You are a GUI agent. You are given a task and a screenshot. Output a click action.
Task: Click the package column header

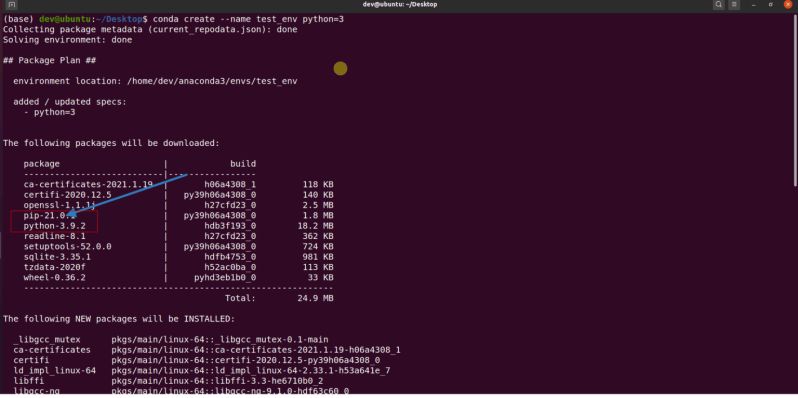[x=42, y=164]
